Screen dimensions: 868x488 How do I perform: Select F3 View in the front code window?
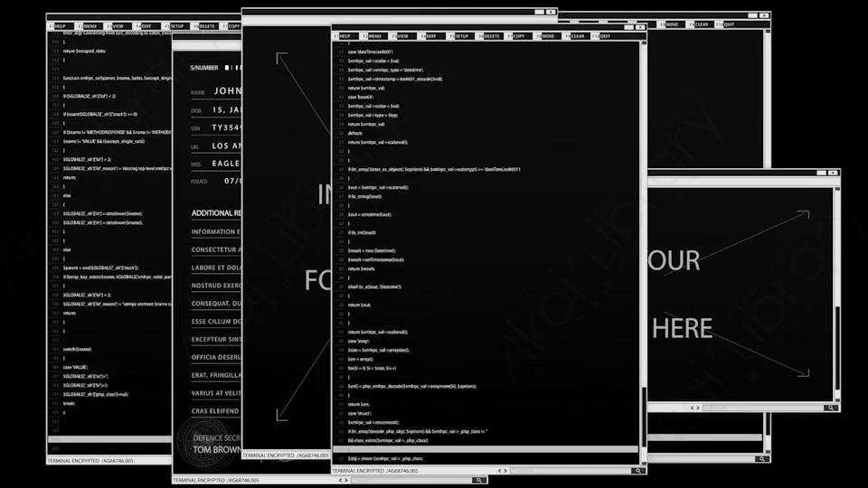(401, 36)
